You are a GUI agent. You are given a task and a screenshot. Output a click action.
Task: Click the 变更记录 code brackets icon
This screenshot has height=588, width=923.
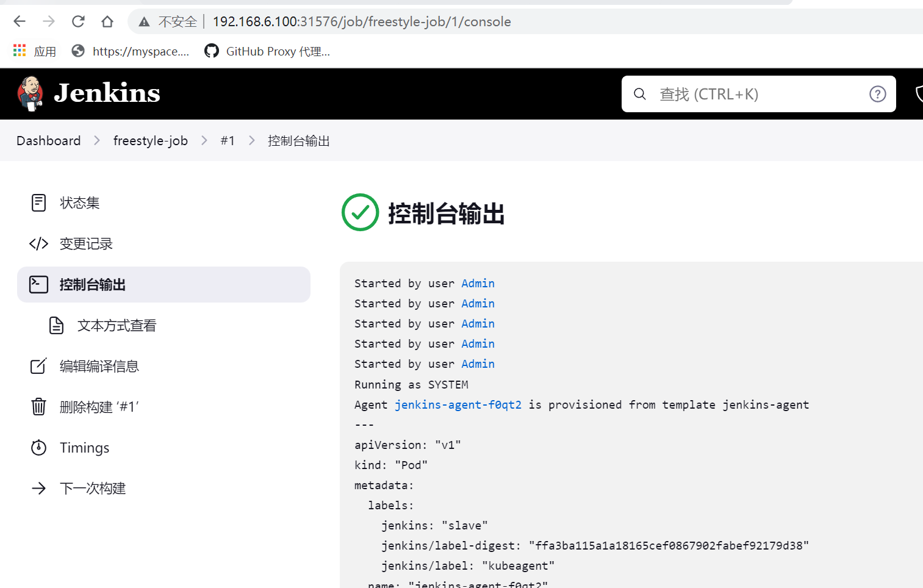click(38, 243)
